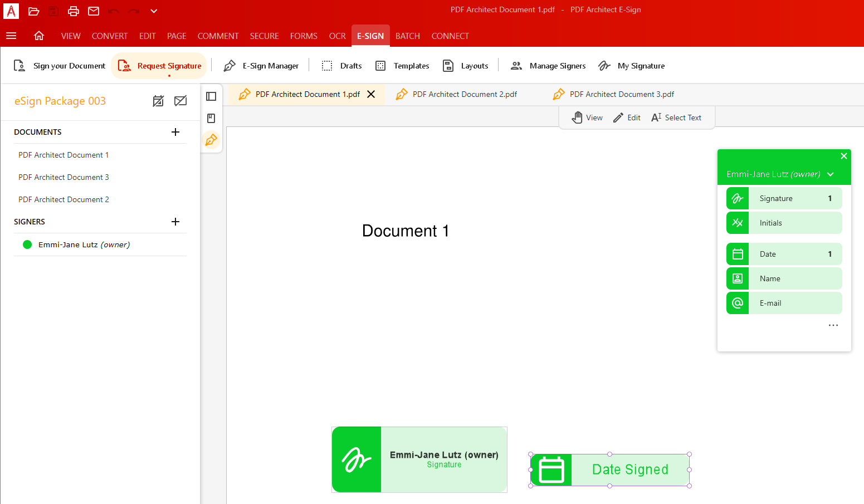Screen dimensions: 864x504
Task: Open the COMMENT tab
Action: pos(218,36)
